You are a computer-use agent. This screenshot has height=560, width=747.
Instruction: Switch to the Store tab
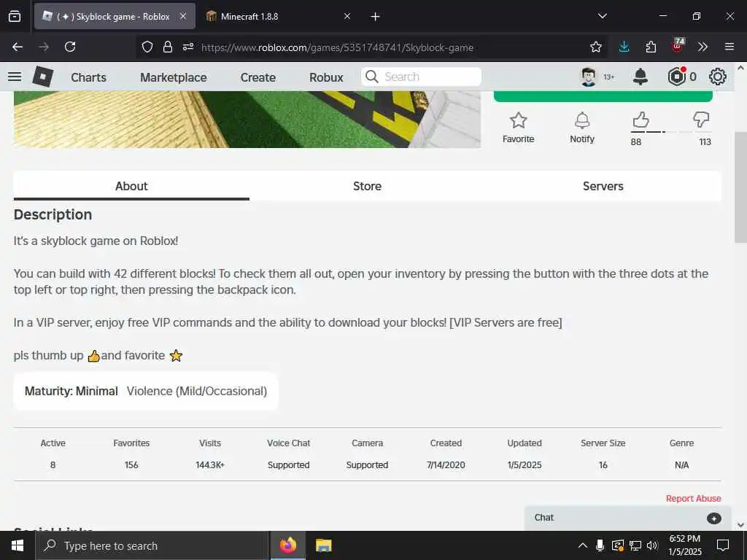368,186
